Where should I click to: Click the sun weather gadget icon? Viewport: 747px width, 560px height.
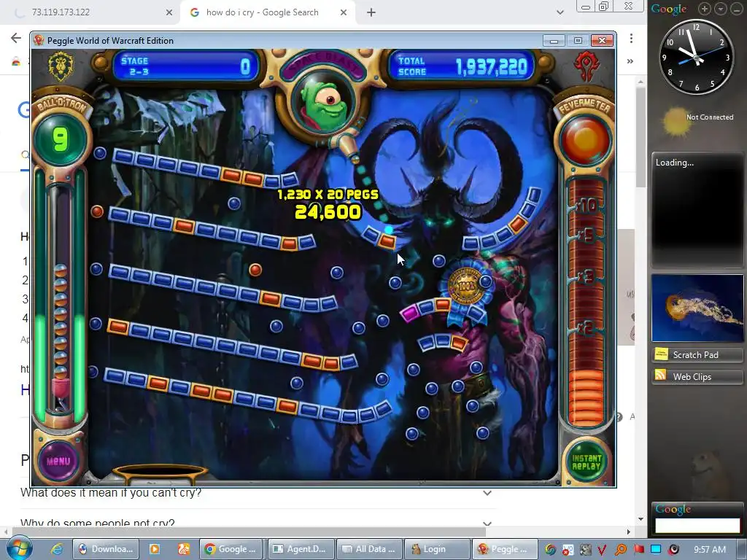(x=676, y=120)
